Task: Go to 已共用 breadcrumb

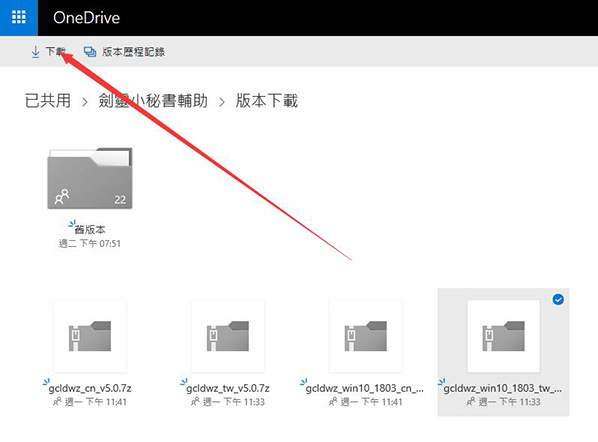Action: click(48, 101)
